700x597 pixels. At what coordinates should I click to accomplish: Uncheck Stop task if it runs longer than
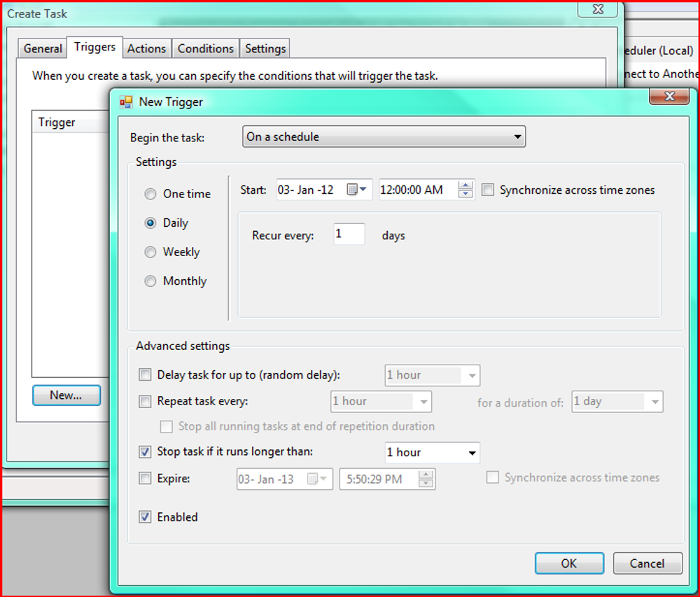pos(145,452)
